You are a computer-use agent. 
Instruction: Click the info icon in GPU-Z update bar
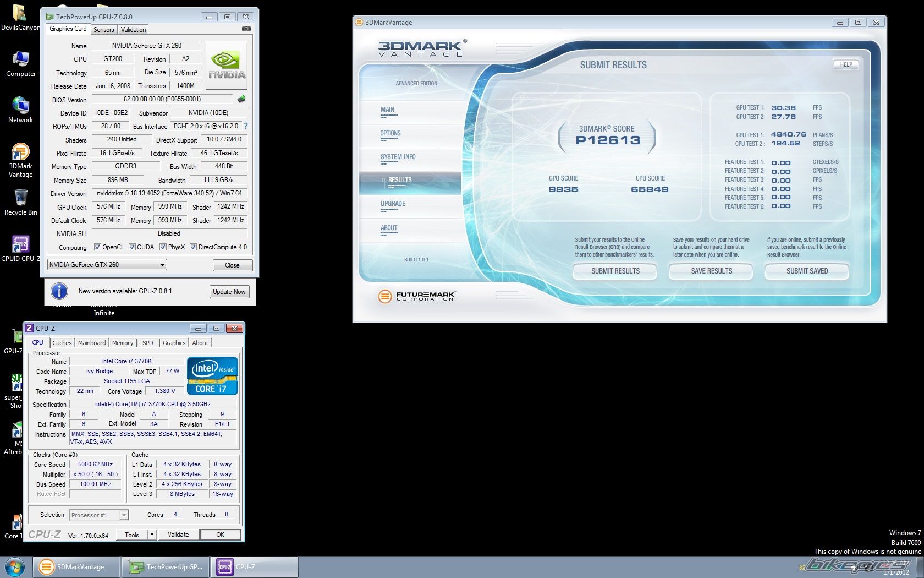[59, 291]
